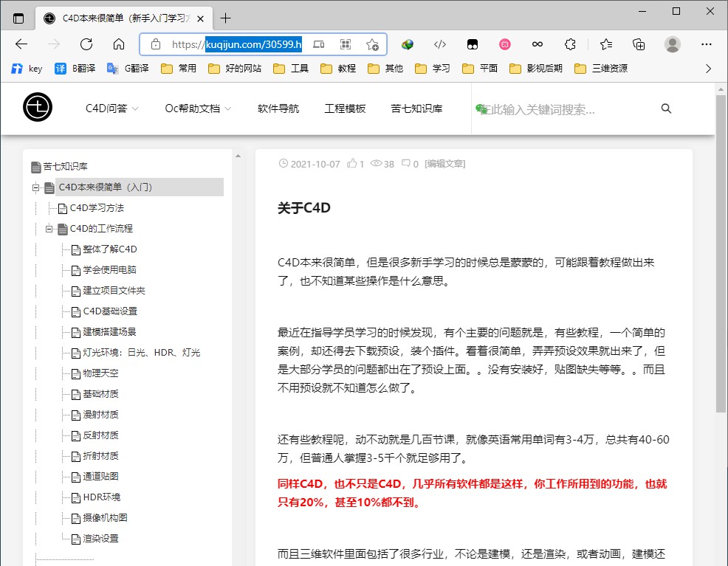Close the C4D本来很简单 tab
This screenshot has width=728, height=566.
click(x=201, y=18)
